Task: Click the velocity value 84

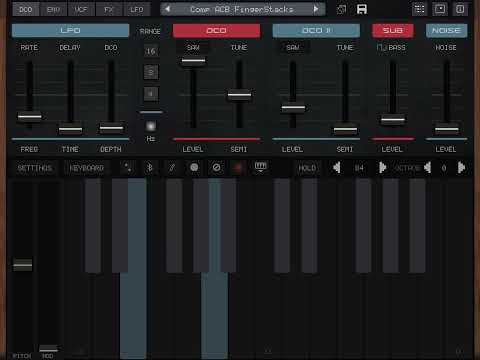Action: coord(359,168)
